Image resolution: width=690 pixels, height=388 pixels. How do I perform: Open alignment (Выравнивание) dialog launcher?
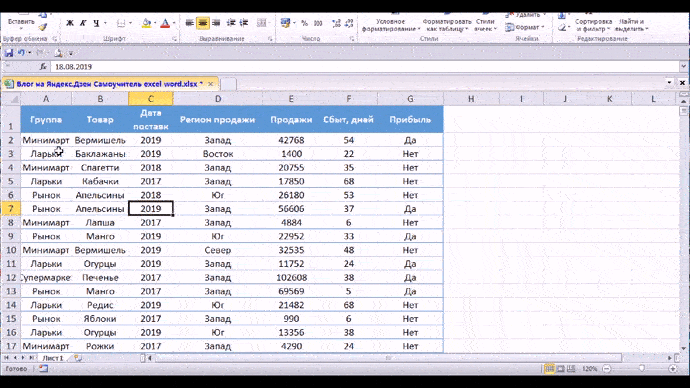click(x=270, y=39)
